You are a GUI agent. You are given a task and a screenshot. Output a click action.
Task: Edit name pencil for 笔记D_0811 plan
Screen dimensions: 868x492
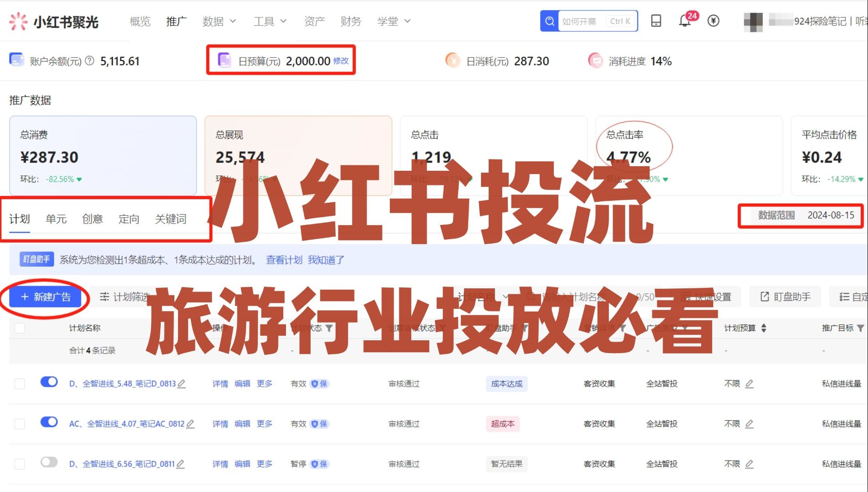180,464
